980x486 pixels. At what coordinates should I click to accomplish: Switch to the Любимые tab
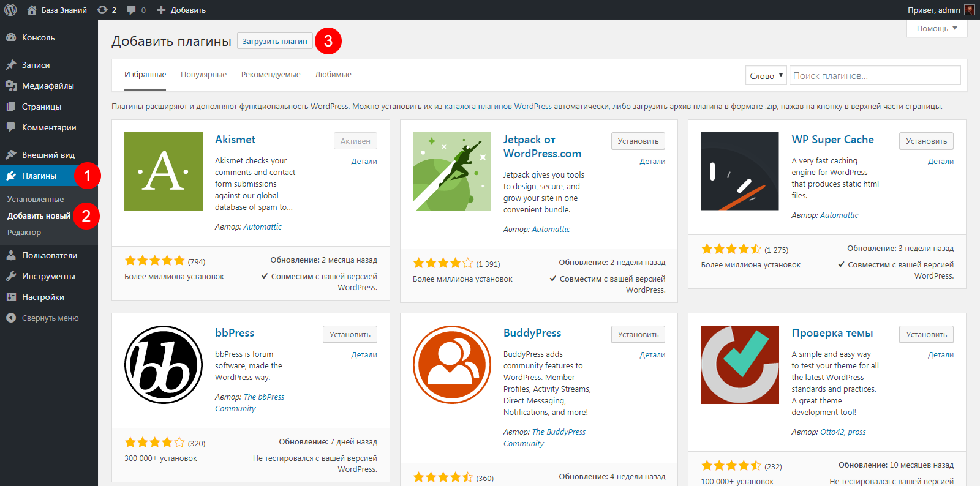point(333,75)
